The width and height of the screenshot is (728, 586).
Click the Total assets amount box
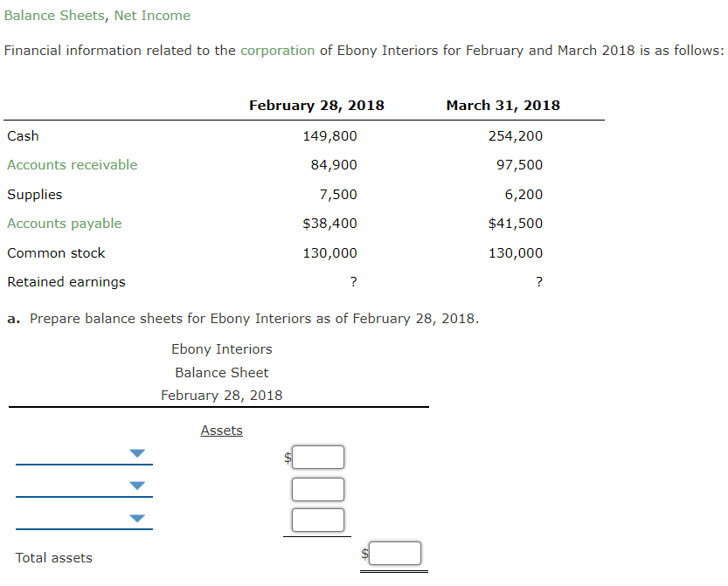394,553
